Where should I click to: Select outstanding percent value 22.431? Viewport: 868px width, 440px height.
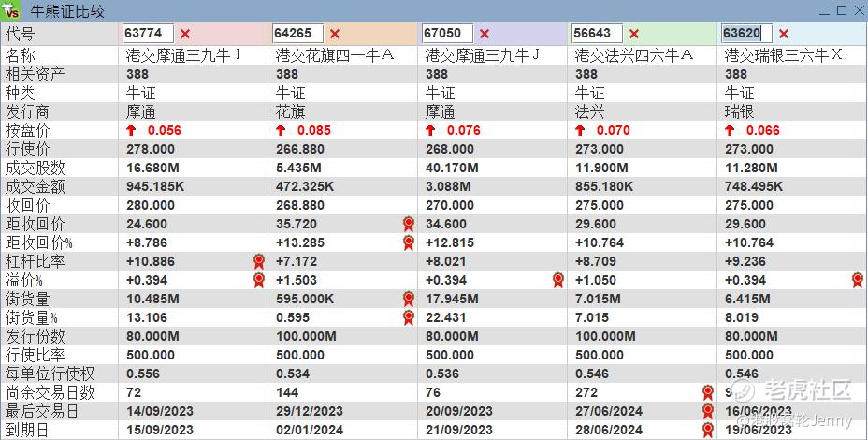click(445, 317)
